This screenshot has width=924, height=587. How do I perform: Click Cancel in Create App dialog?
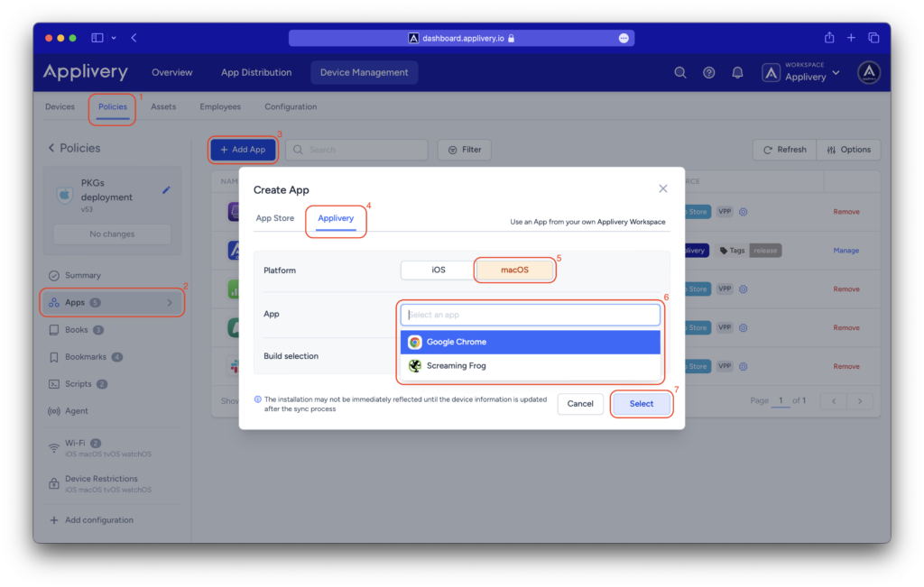coord(580,403)
